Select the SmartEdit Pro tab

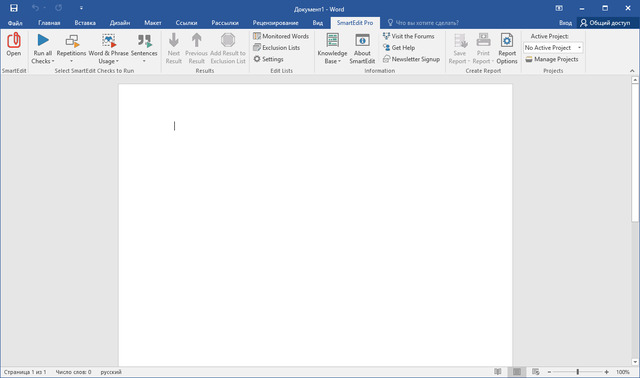tap(355, 23)
